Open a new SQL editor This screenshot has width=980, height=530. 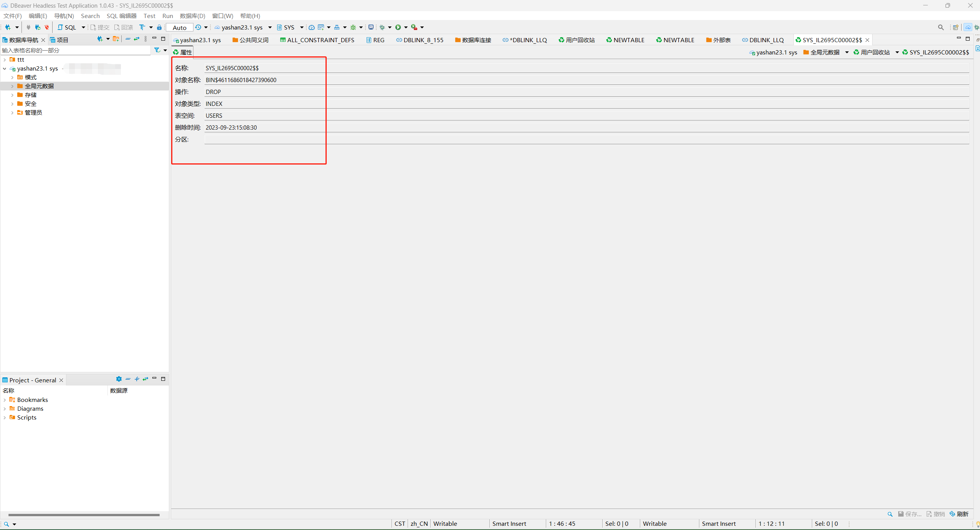pyautogui.click(x=67, y=27)
